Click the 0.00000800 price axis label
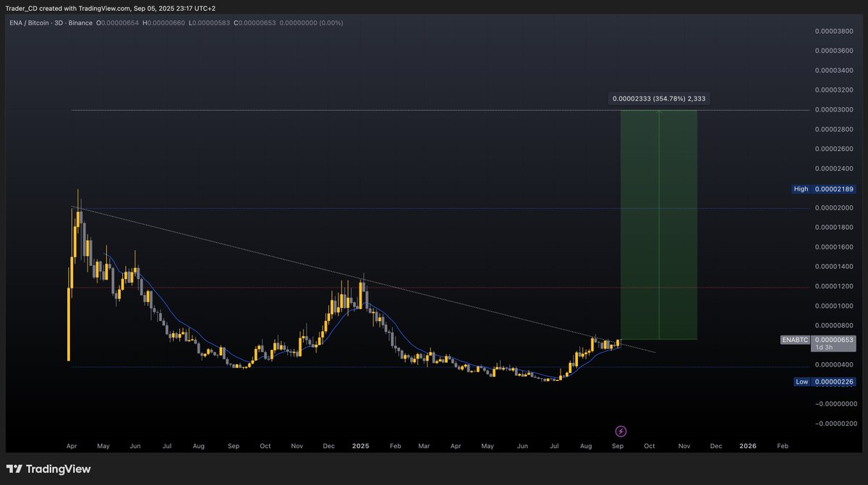Image resolution: width=868 pixels, height=485 pixels. 834,326
